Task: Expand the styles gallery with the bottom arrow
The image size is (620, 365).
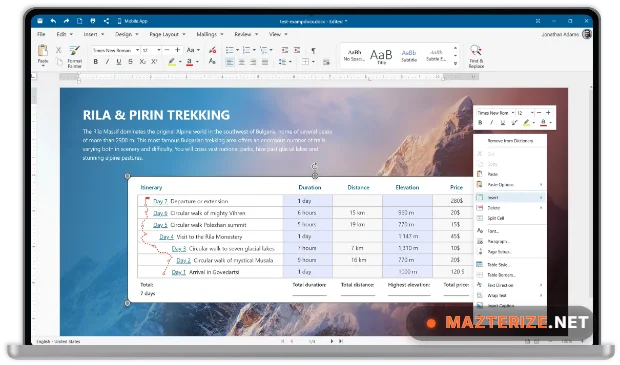Action: tap(455, 63)
